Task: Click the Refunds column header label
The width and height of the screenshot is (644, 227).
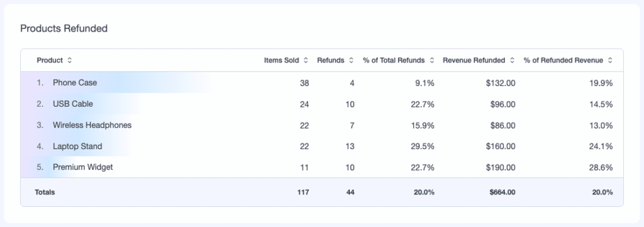Action: click(x=331, y=60)
